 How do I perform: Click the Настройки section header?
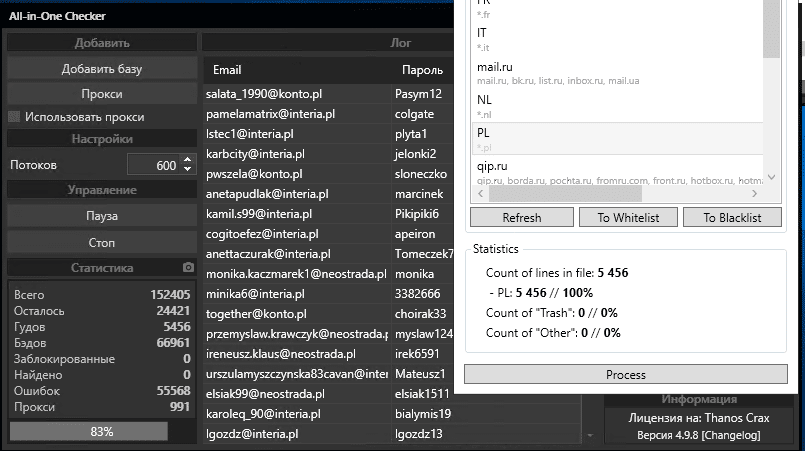[x=102, y=139]
